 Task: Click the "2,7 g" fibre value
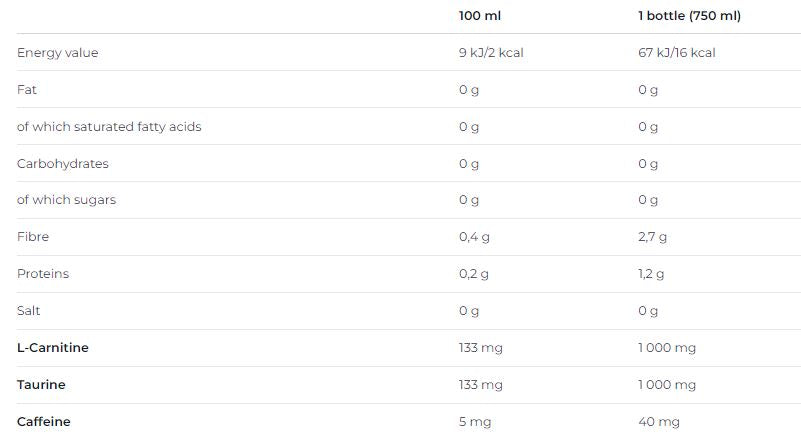(652, 237)
